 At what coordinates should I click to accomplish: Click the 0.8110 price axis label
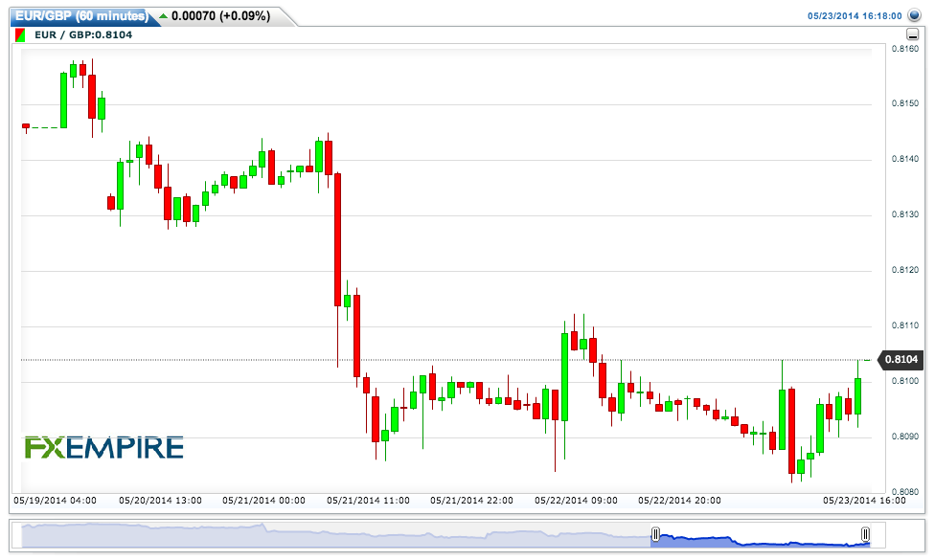pyautogui.click(x=904, y=325)
